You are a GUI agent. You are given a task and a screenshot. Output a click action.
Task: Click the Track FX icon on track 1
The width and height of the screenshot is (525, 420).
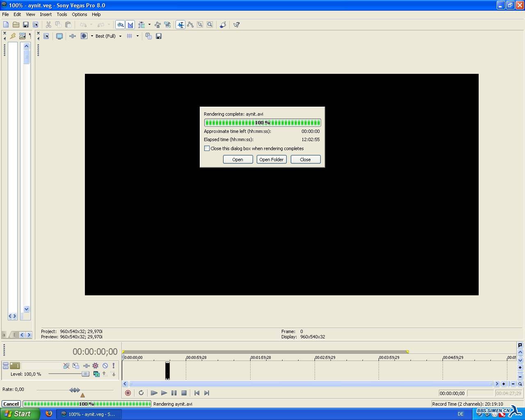[x=86, y=365]
